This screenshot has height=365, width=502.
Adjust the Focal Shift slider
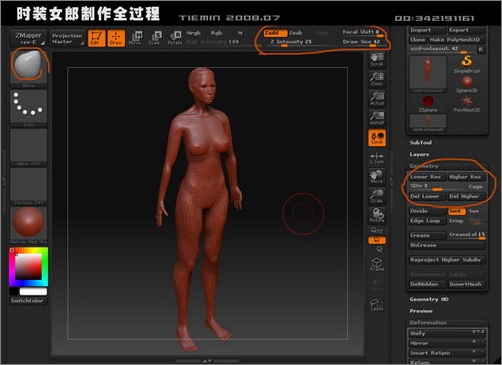(x=361, y=32)
